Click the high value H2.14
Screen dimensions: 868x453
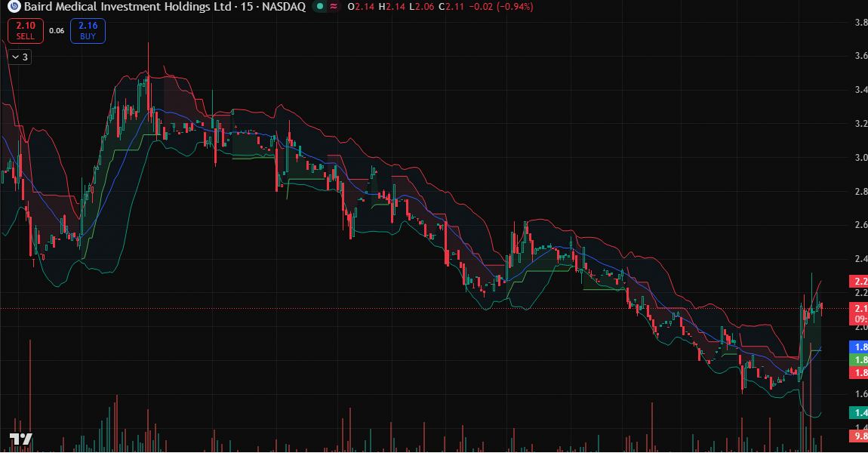pos(392,7)
